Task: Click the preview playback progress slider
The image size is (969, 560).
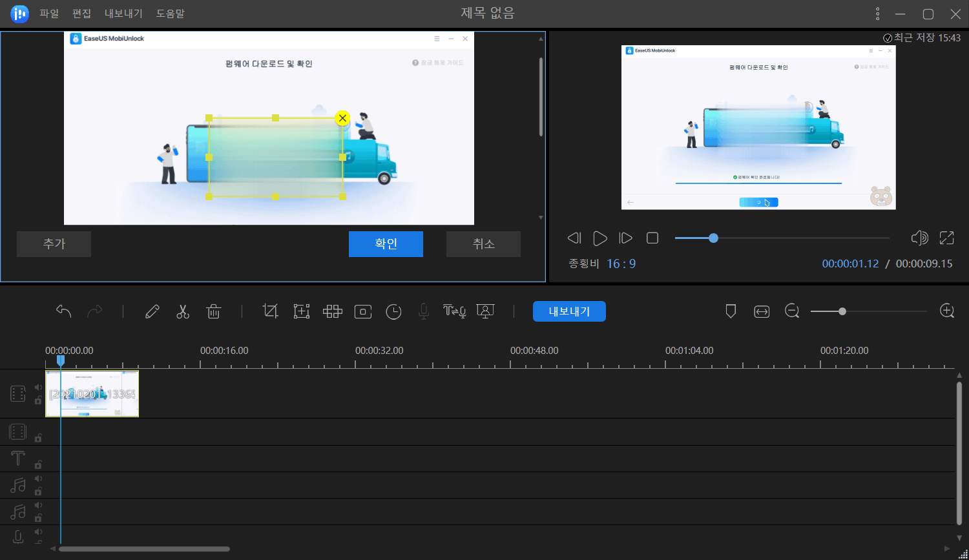Action: (x=782, y=238)
